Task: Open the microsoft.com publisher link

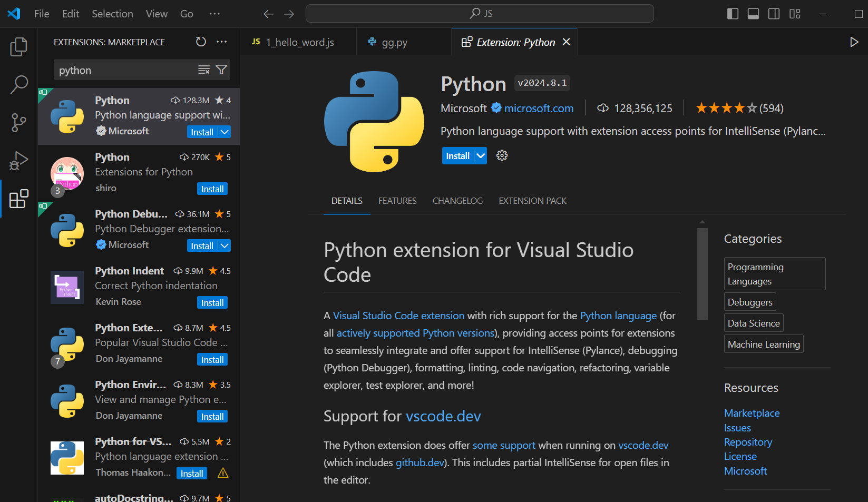Action: [x=539, y=108]
